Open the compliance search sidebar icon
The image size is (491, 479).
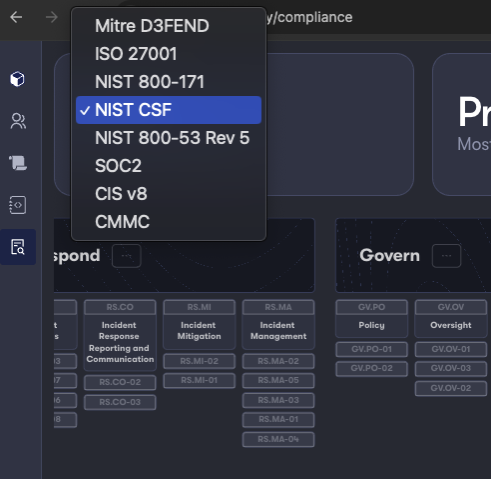(x=18, y=247)
